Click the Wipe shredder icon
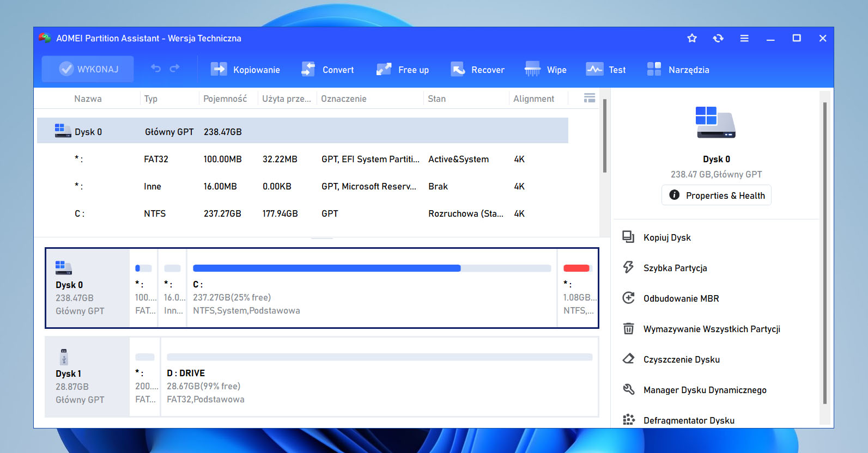The height and width of the screenshot is (453, 868). [x=532, y=69]
